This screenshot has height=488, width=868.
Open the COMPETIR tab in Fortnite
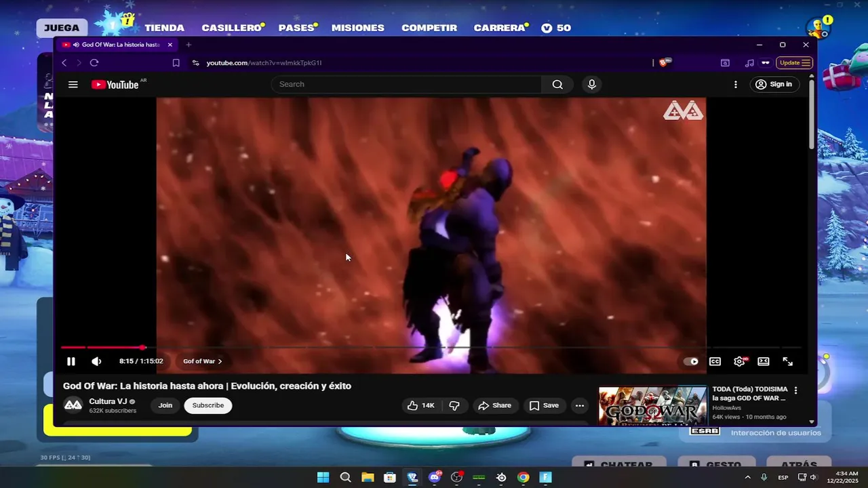click(x=429, y=28)
